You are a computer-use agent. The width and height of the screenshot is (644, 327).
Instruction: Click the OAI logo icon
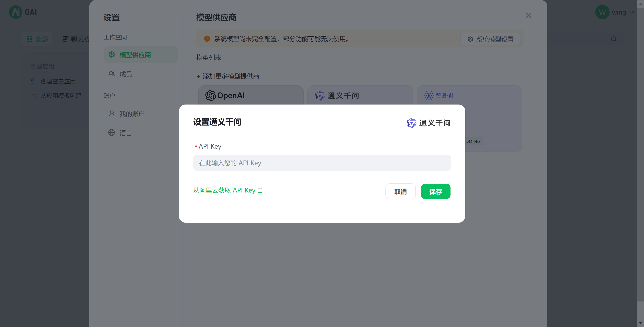[15, 12]
